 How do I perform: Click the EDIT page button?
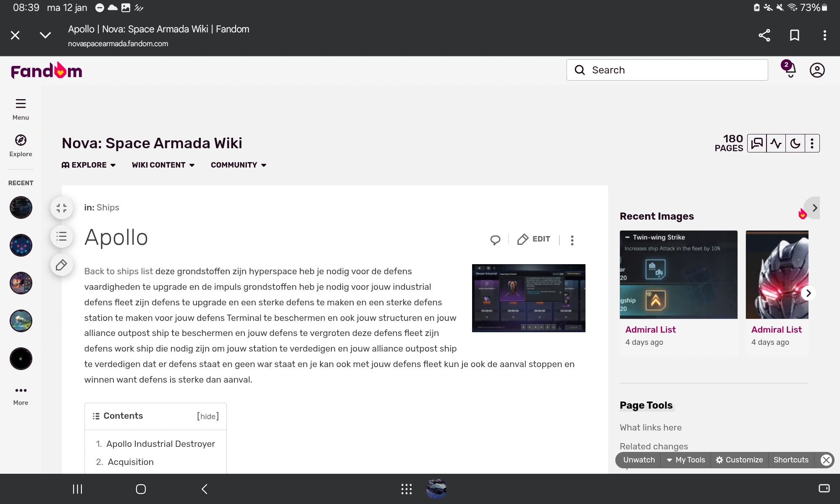click(534, 239)
